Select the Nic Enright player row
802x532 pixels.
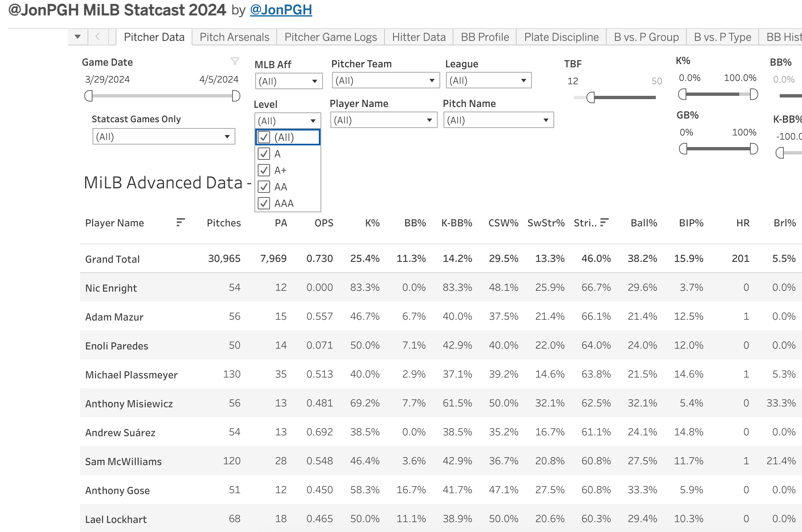coord(111,288)
